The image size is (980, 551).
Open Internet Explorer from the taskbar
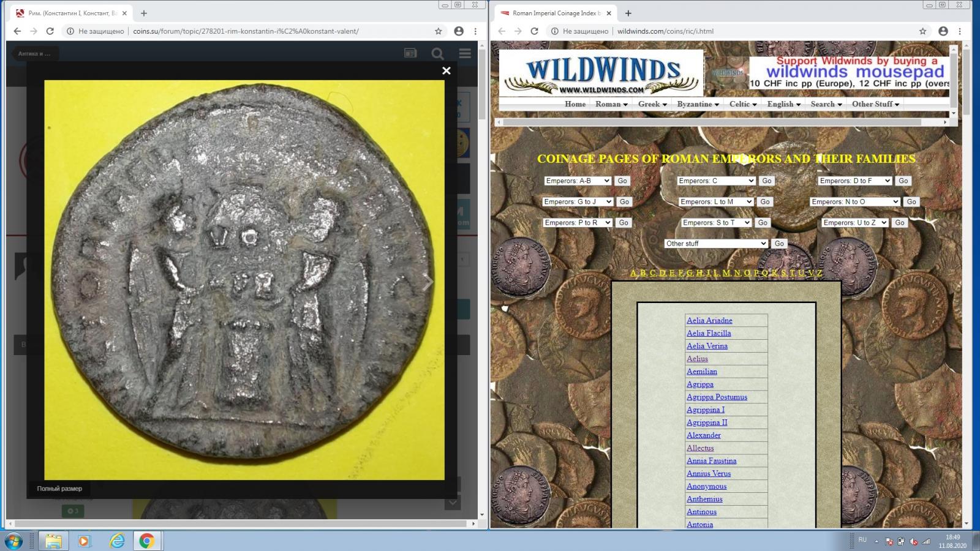tap(116, 541)
